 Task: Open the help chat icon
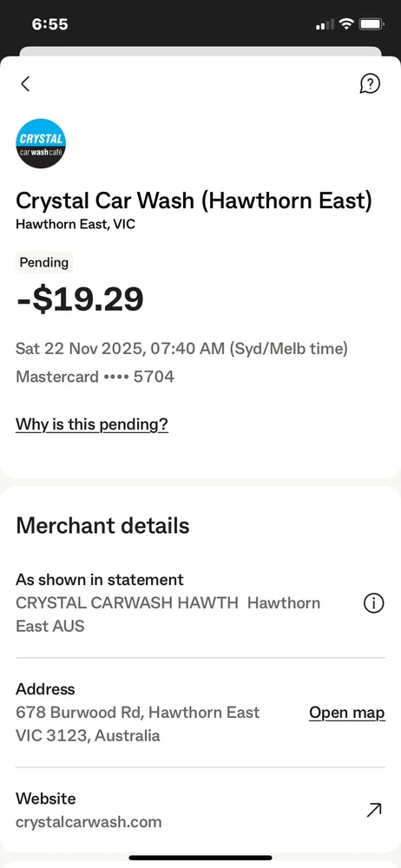click(x=370, y=84)
